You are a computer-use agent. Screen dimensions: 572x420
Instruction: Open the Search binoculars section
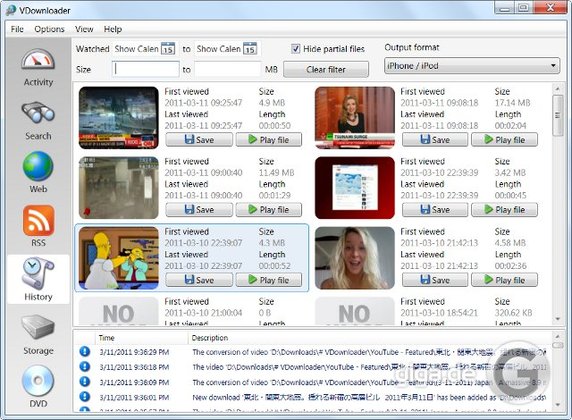pyautogui.click(x=38, y=121)
